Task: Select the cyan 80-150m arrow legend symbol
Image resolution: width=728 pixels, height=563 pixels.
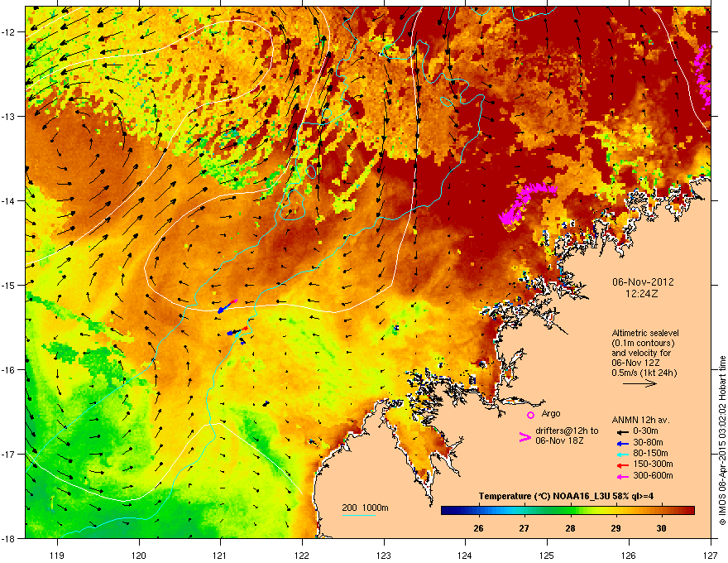Action: coord(623,455)
